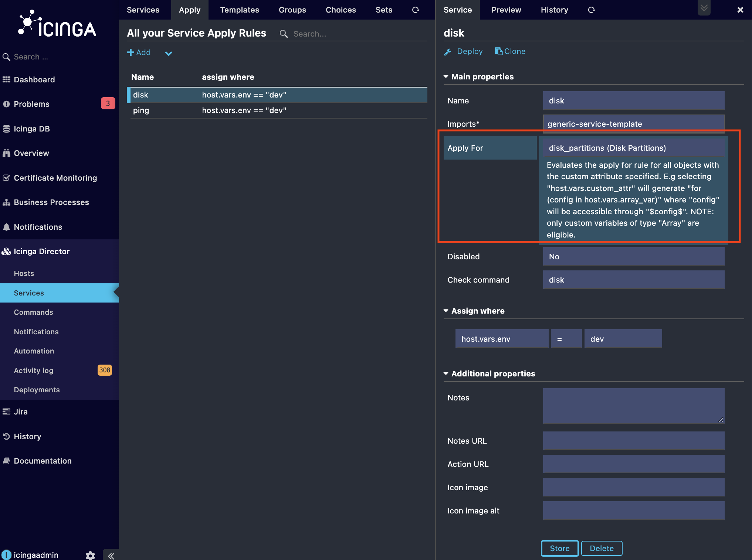The image size is (752, 560).
Task: Open the Sets tab
Action: 384,10
